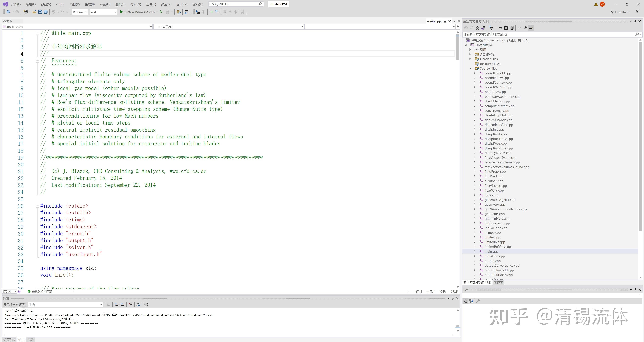Open the 生成(B) Build menu
The height and width of the screenshot is (342, 644).
89,4
